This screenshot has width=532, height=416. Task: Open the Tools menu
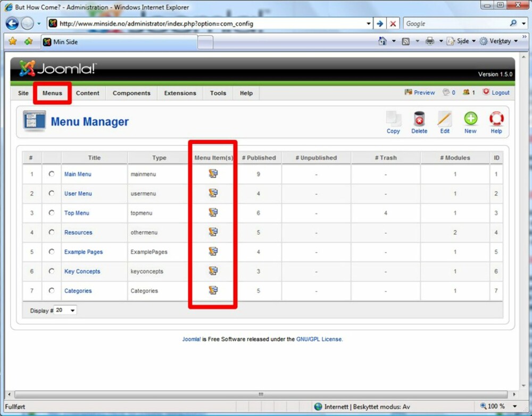click(x=218, y=93)
